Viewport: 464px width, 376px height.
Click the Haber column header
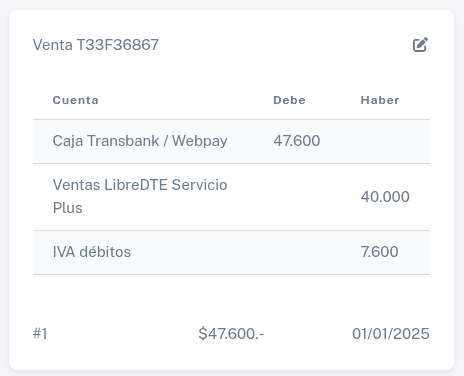pos(380,100)
